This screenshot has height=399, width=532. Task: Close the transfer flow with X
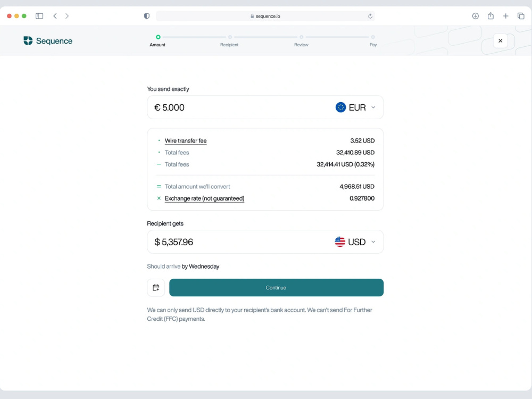point(500,41)
